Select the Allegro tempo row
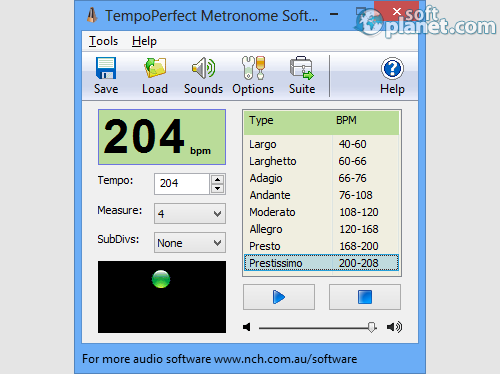Viewport: 500px width, 374px height. (321, 229)
